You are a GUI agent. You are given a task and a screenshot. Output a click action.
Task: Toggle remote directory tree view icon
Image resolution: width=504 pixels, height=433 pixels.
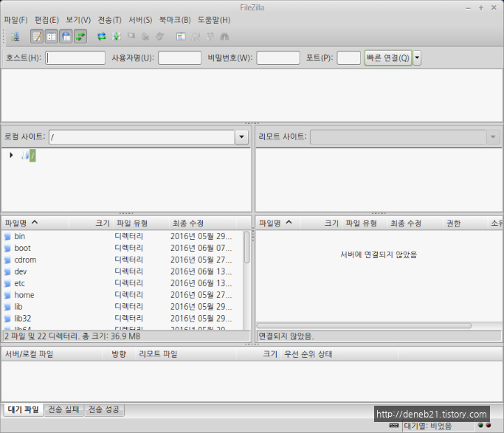[x=66, y=36]
